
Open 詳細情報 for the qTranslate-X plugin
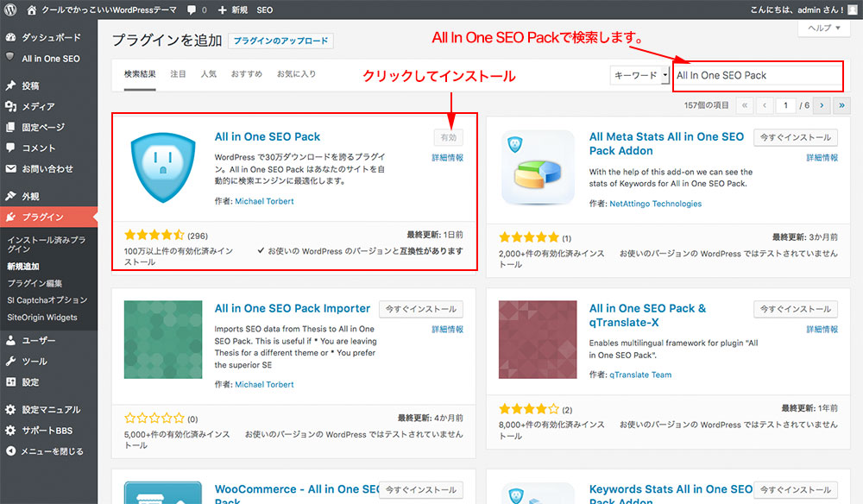click(822, 330)
